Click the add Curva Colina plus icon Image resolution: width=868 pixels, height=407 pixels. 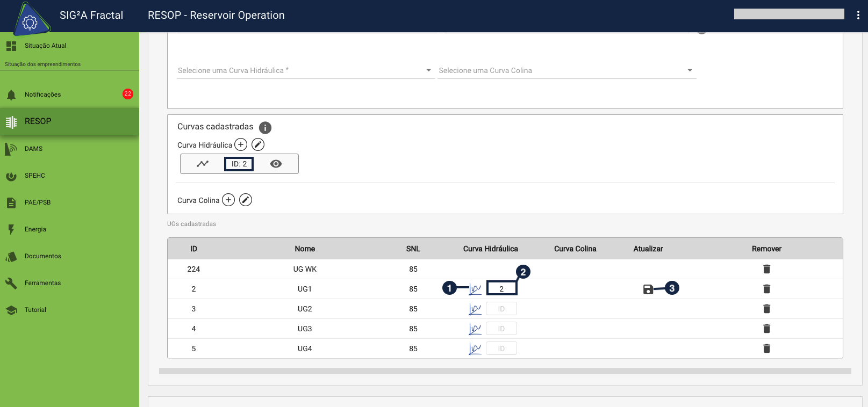228,200
